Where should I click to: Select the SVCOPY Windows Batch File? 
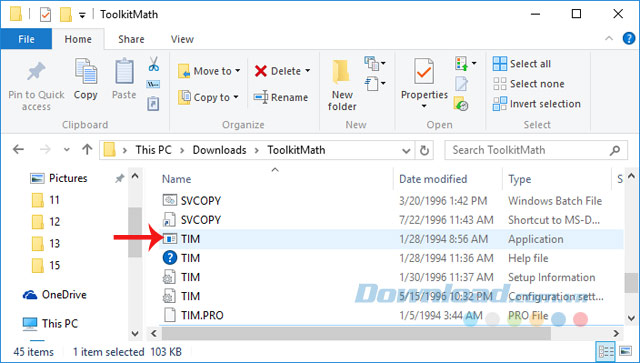coord(392,200)
